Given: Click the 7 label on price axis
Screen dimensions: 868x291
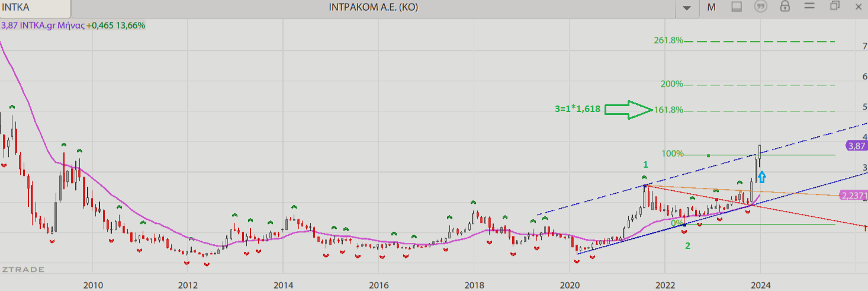Looking at the screenshot, I should tap(865, 46).
